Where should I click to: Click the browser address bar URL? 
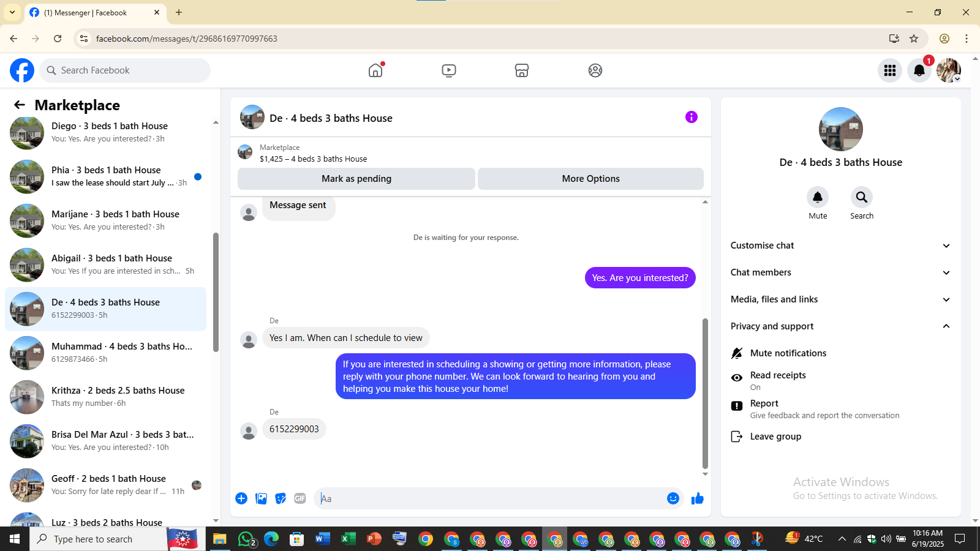187,39
